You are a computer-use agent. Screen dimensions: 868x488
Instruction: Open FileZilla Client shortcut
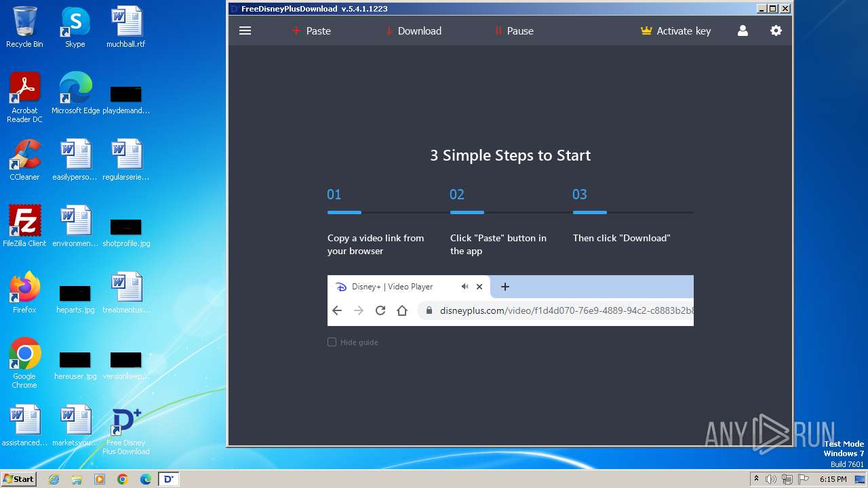pyautogui.click(x=24, y=226)
